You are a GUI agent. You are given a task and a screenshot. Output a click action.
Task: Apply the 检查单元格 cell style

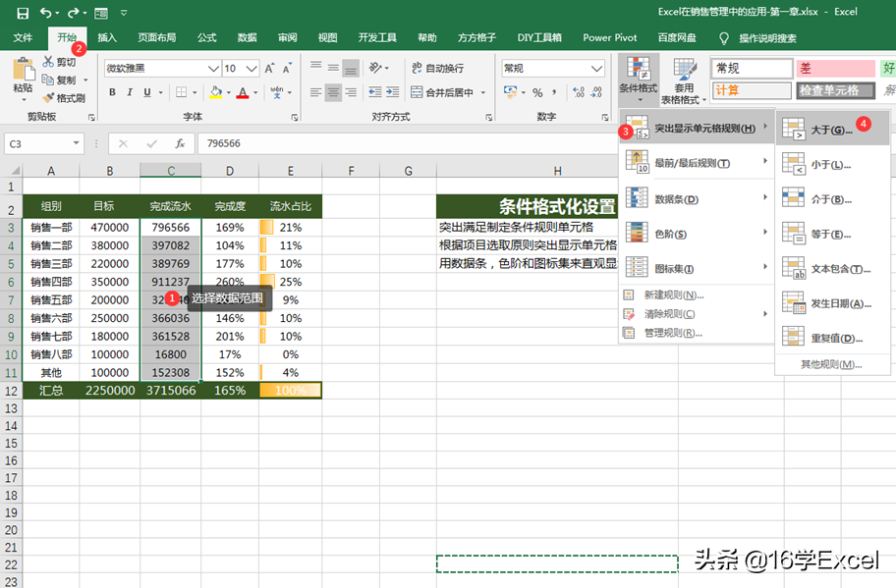(835, 90)
